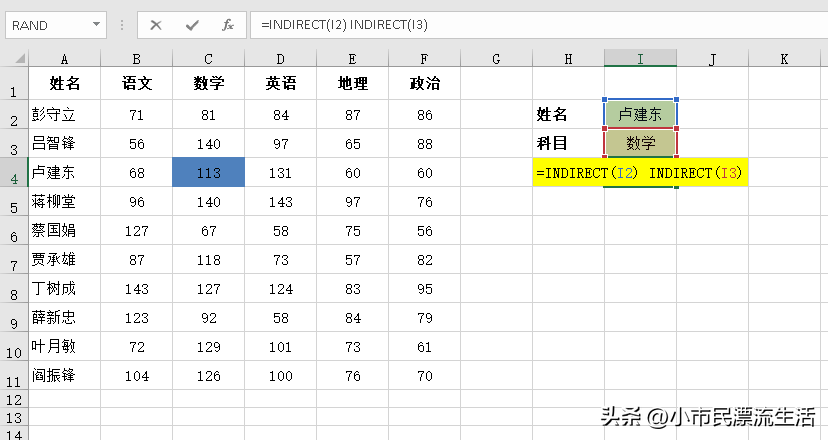This screenshot has width=828, height=440.
Task: Select the cell with name 丁树成
Action: pos(64,288)
